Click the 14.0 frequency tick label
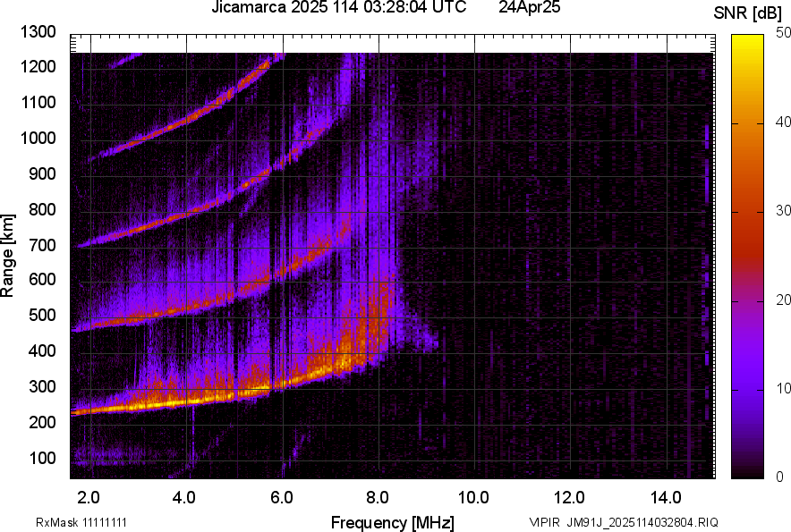Viewport: 791px width, 532px height. (666, 498)
